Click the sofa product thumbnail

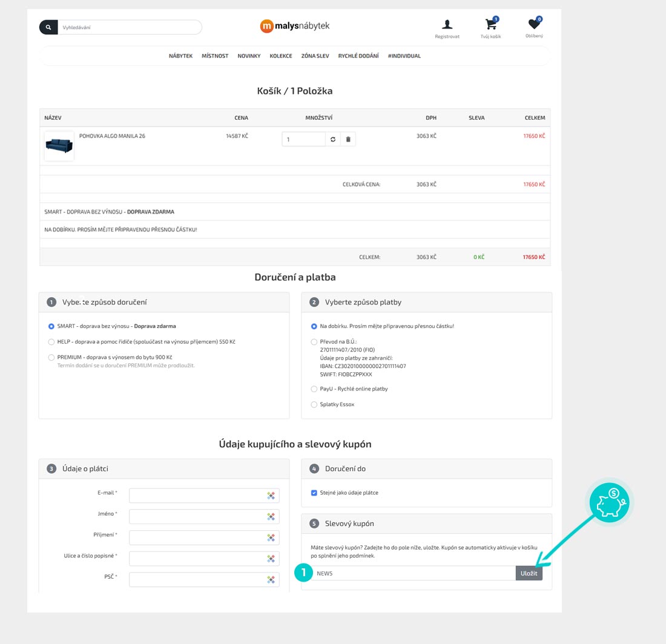59,146
